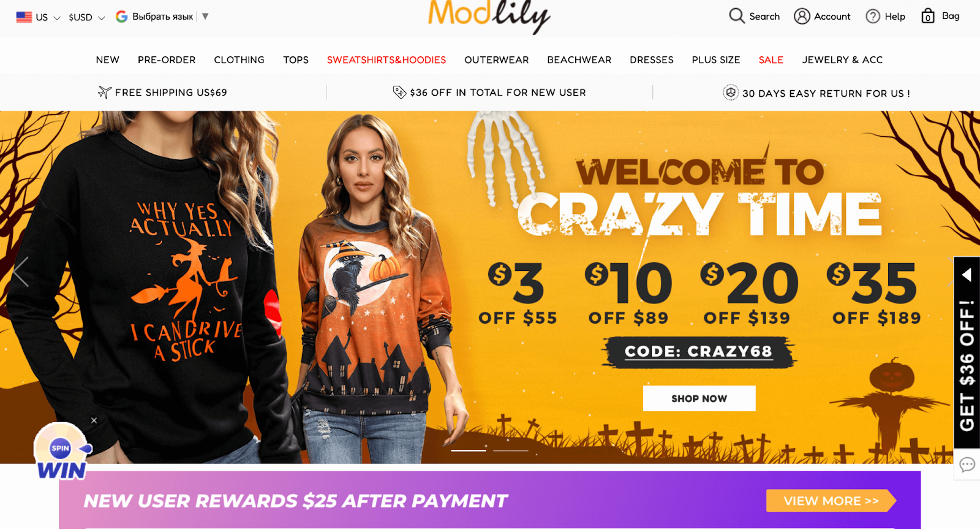Click the Account user icon
Screen dimensions: 980x529
pos(802,16)
